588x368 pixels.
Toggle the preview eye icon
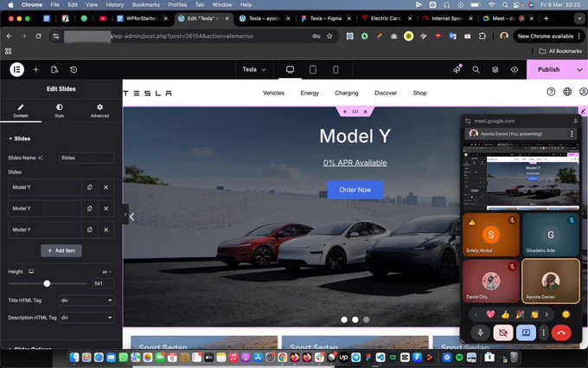[x=514, y=69]
